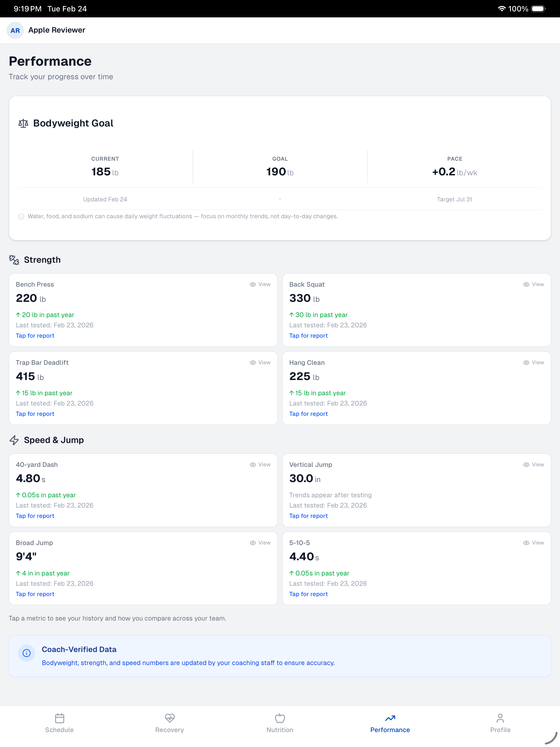Click the Bench Press card title
560x747 pixels.
coord(35,284)
